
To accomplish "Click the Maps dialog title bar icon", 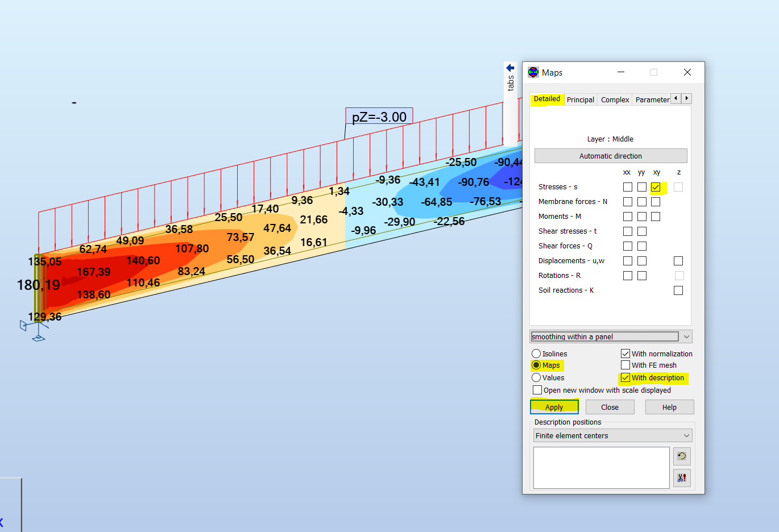I will (x=533, y=72).
